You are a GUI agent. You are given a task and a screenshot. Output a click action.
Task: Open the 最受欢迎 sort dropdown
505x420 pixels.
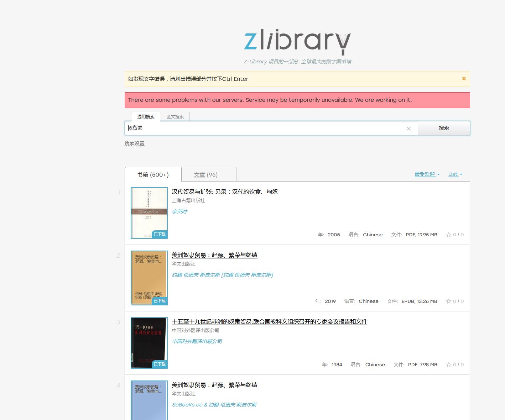click(427, 174)
